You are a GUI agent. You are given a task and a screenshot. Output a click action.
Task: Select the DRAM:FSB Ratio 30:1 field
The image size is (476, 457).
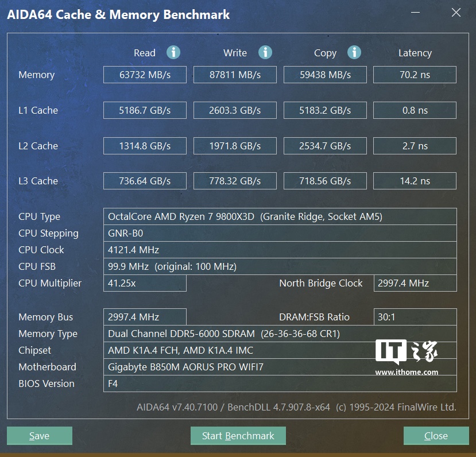[415, 317]
